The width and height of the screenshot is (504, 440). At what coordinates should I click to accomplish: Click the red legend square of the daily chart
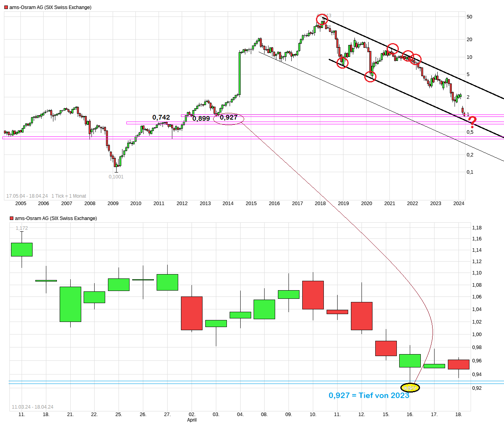(11, 218)
